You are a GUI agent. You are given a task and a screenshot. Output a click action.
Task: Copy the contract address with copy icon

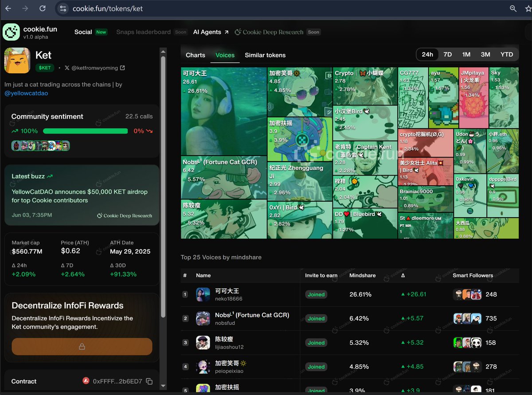tap(149, 381)
